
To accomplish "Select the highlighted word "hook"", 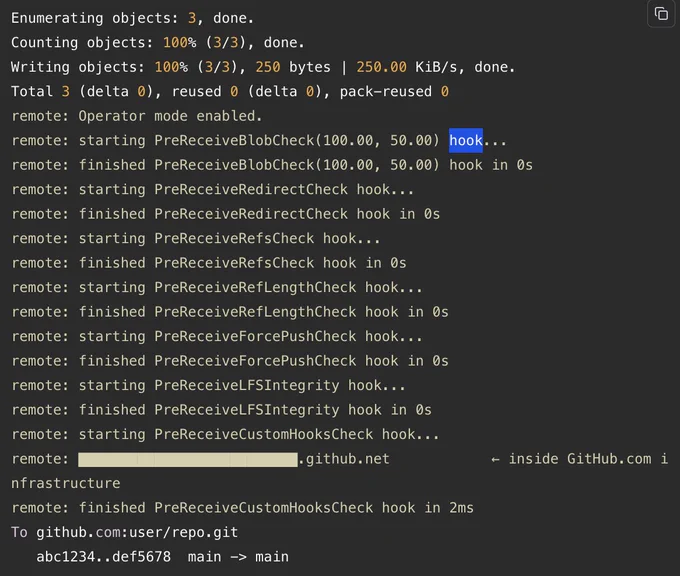I will coord(466,141).
